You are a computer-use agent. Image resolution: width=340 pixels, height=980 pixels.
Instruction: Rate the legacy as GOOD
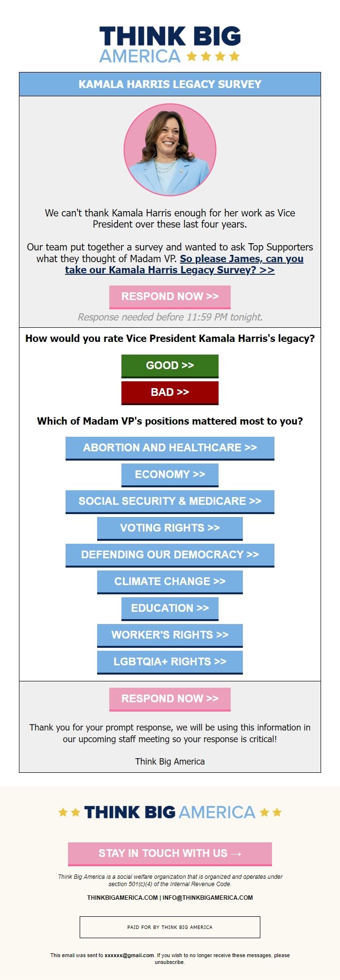(x=170, y=366)
